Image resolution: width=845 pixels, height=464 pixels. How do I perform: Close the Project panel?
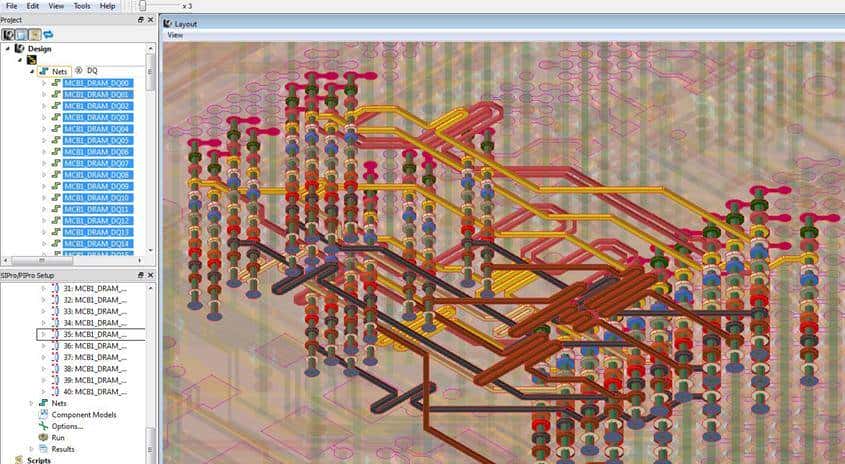pos(151,20)
